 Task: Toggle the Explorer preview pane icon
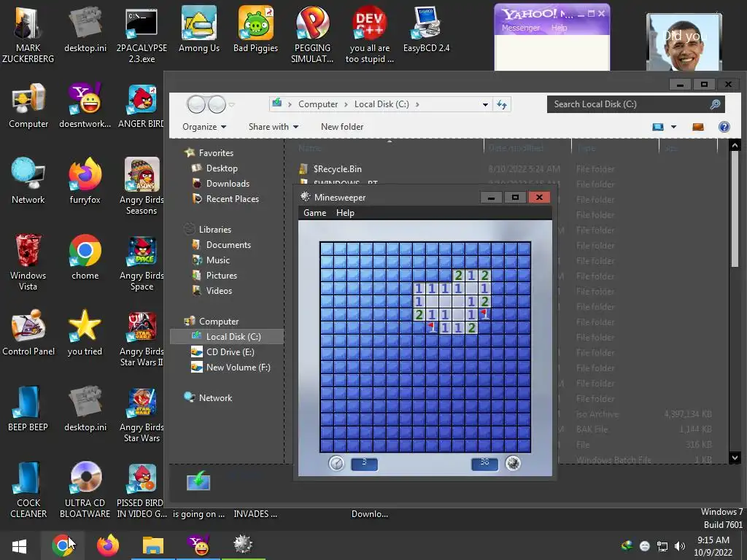coord(698,127)
